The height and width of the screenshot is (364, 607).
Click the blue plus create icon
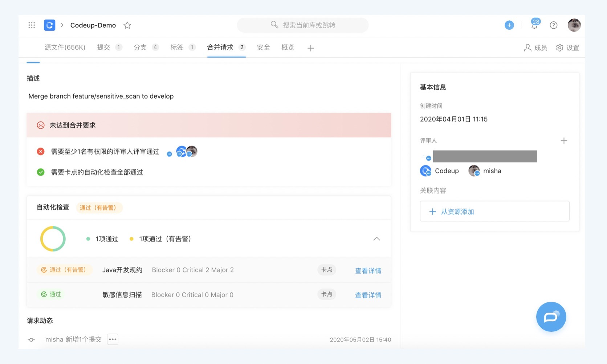click(509, 25)
